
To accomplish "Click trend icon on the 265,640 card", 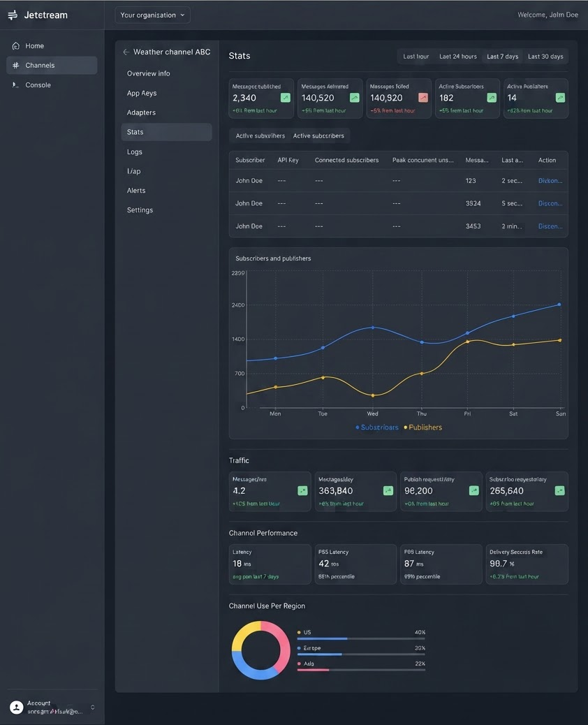I will pyautogui.click(x=560, y=490).
